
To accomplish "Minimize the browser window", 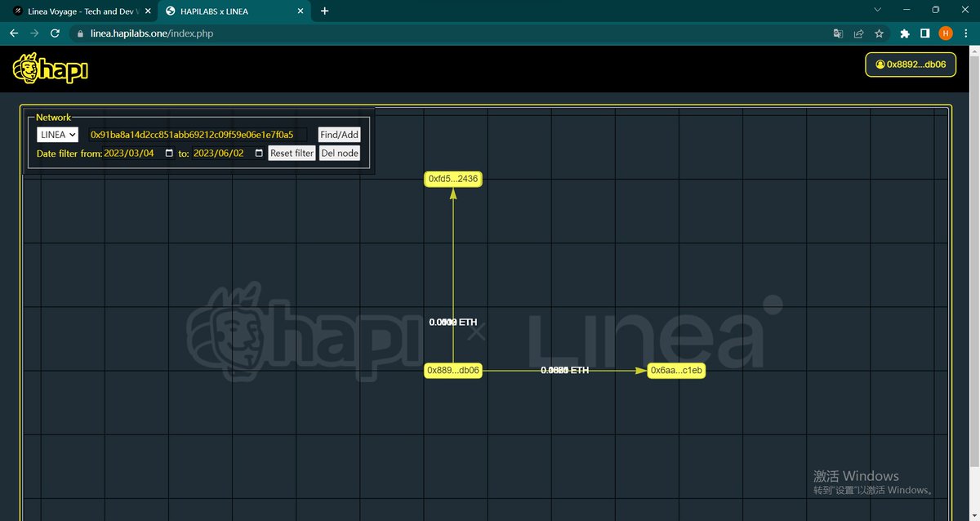I will point(906,10).
